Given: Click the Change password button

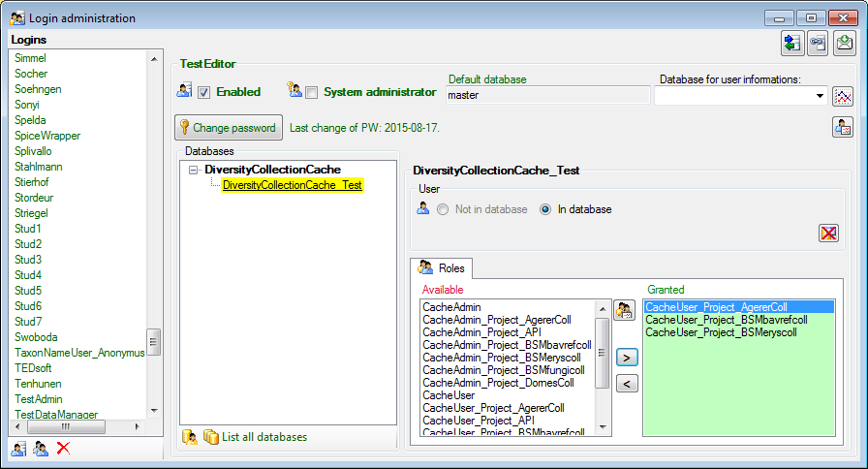Looking at the screenshot, I should (x=229, y=127).
